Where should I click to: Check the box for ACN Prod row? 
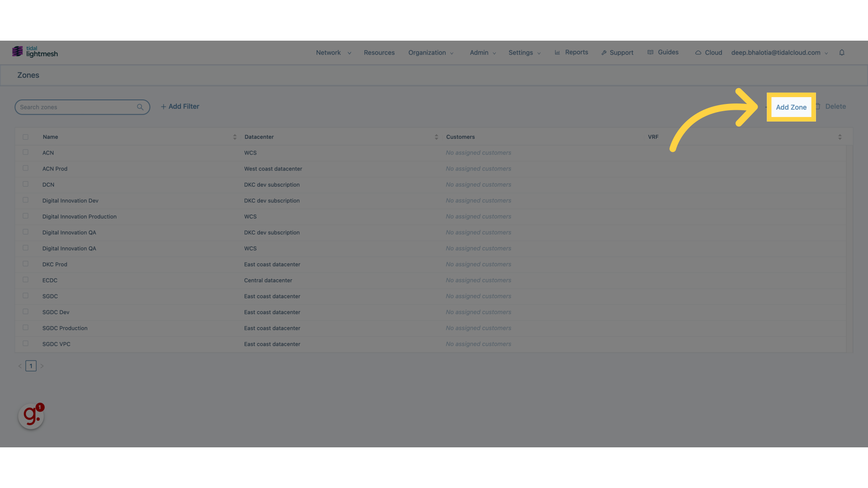pos(25,168)
